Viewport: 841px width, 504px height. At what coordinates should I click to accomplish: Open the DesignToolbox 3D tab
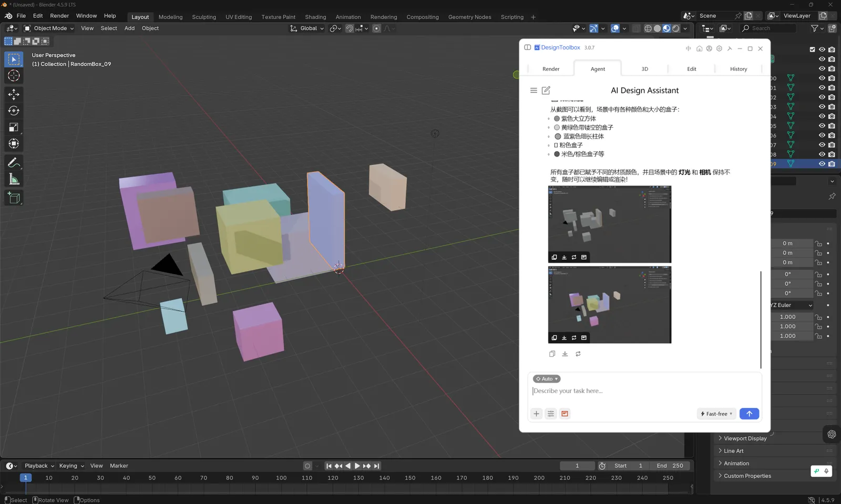pos(644,69)
